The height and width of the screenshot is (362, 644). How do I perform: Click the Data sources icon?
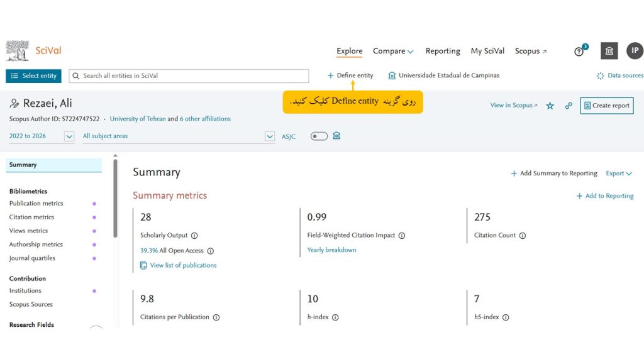[601, 76]
